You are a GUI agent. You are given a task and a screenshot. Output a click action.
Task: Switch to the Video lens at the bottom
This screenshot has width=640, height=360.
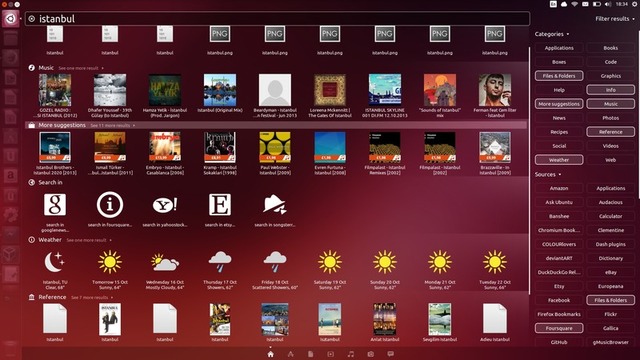click(x=330, y=354)
